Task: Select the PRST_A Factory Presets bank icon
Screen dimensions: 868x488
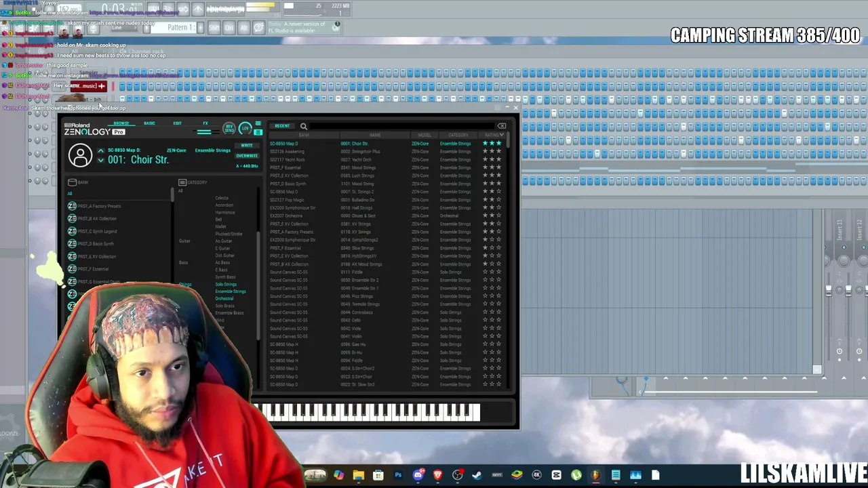Action: click(x=72, y=206)
